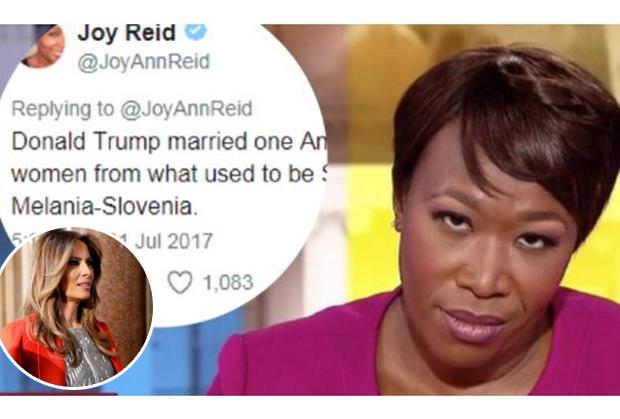Click the blue verified badge
This screenshot has height=419, width=620.
coord(196,31)
